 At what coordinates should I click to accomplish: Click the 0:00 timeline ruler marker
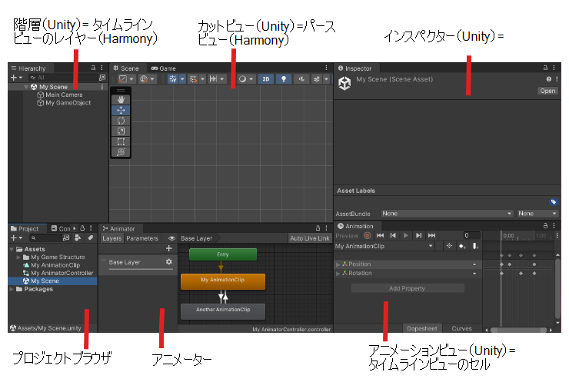[x=508, y=236]
